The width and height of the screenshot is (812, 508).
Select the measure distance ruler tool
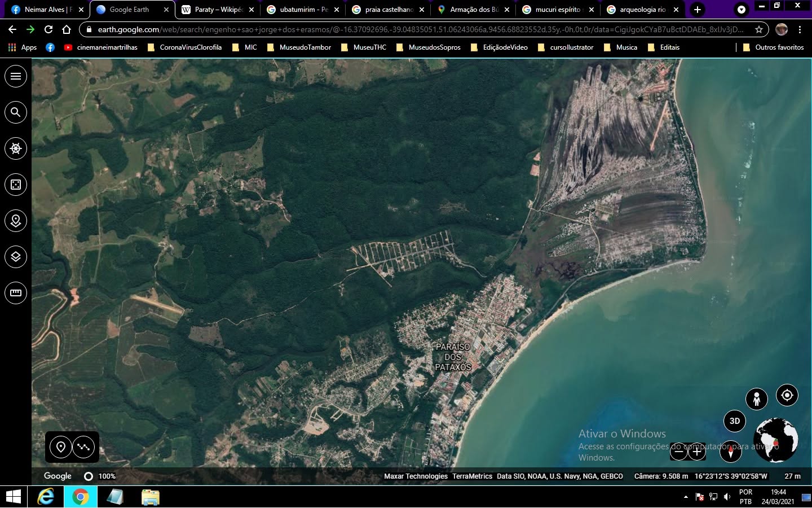(16, 293)
